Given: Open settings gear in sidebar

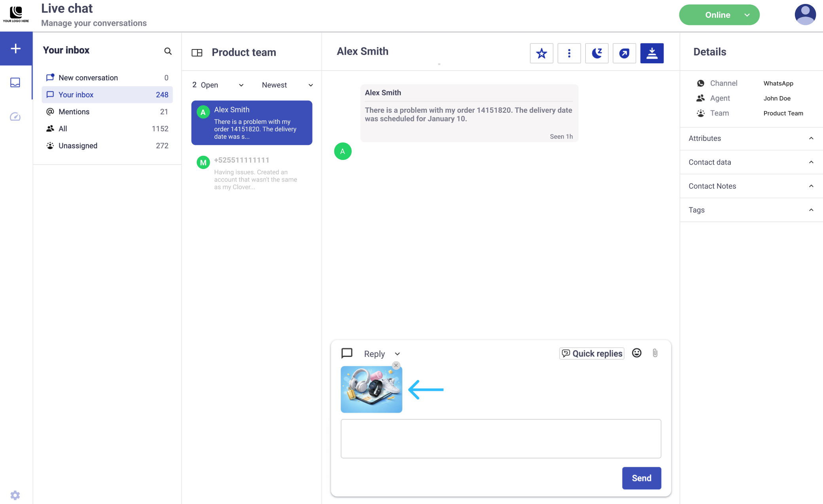Looking at the screenshot, I should click(x=15, y=495).
